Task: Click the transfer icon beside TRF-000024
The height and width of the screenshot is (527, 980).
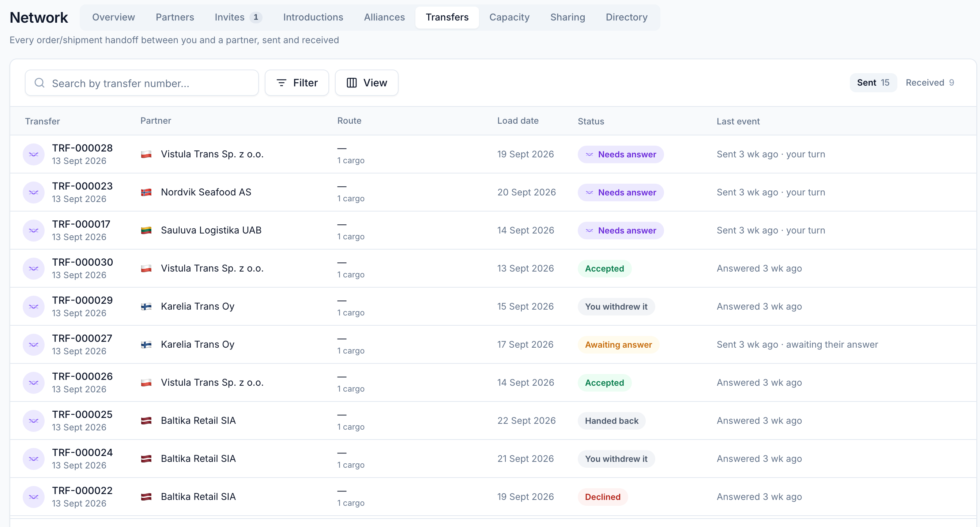Action: point(34,459)
